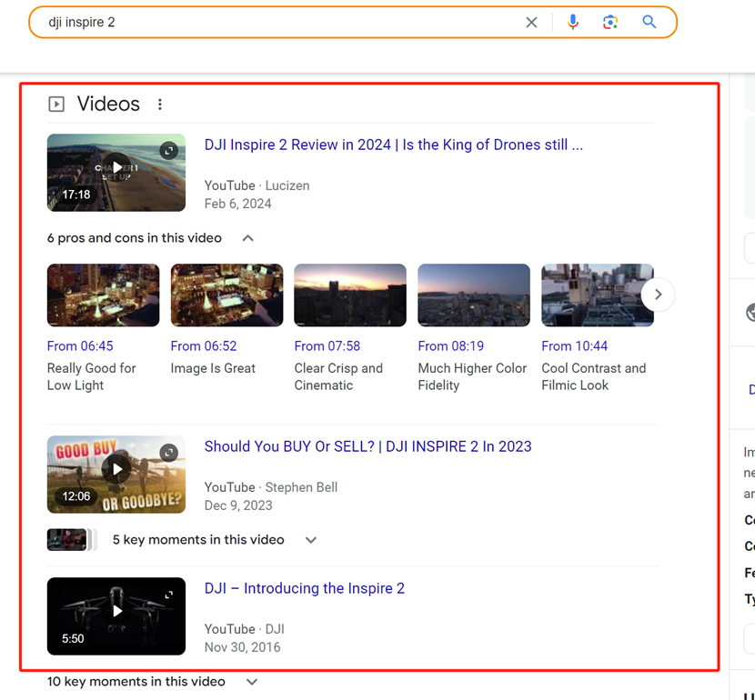Image resolution: width=755 pixels, height=700 pixels.
Task: Jump to moment From 06:45 thumbnail
Action: tap(103, 295)
